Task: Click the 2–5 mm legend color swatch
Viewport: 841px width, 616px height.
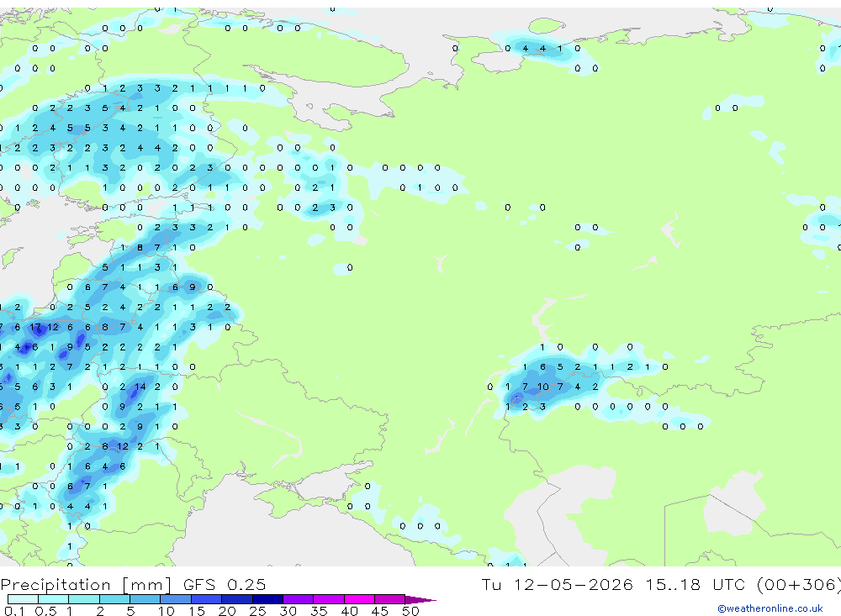Action: coord(114,599)
